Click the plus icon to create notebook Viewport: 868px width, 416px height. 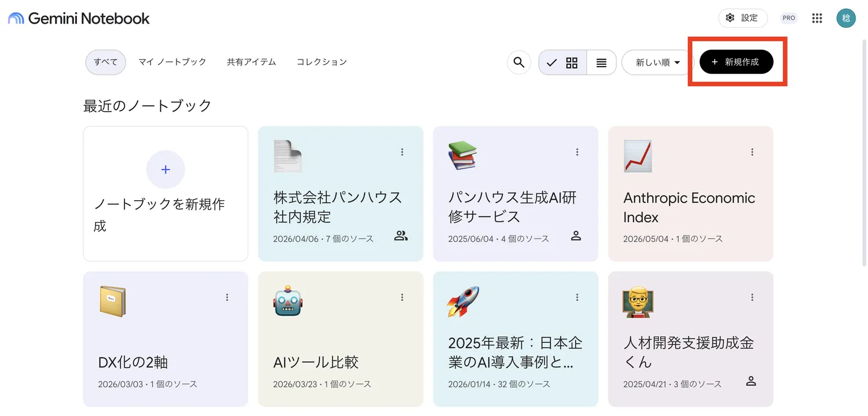coord(165,170)
